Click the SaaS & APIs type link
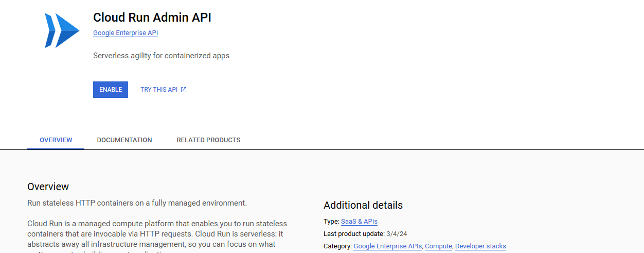This screenshot has height=253, width=644. [x=359, y=222]
